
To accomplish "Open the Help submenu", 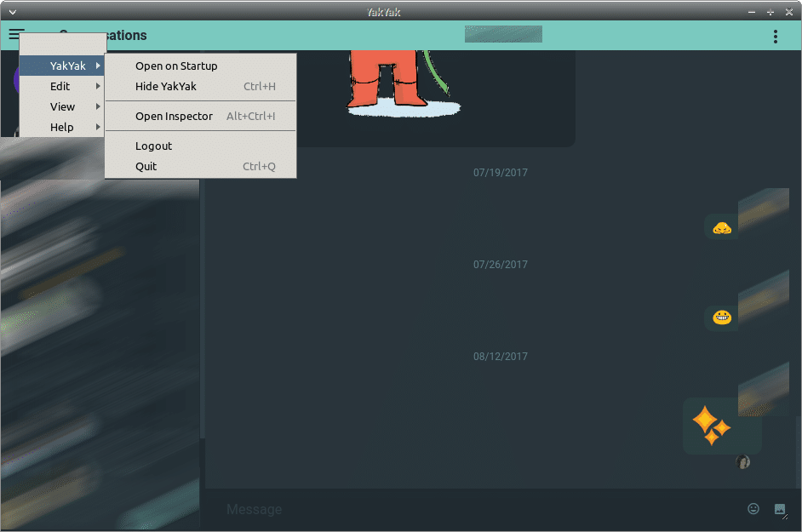I will coord(62,127).
